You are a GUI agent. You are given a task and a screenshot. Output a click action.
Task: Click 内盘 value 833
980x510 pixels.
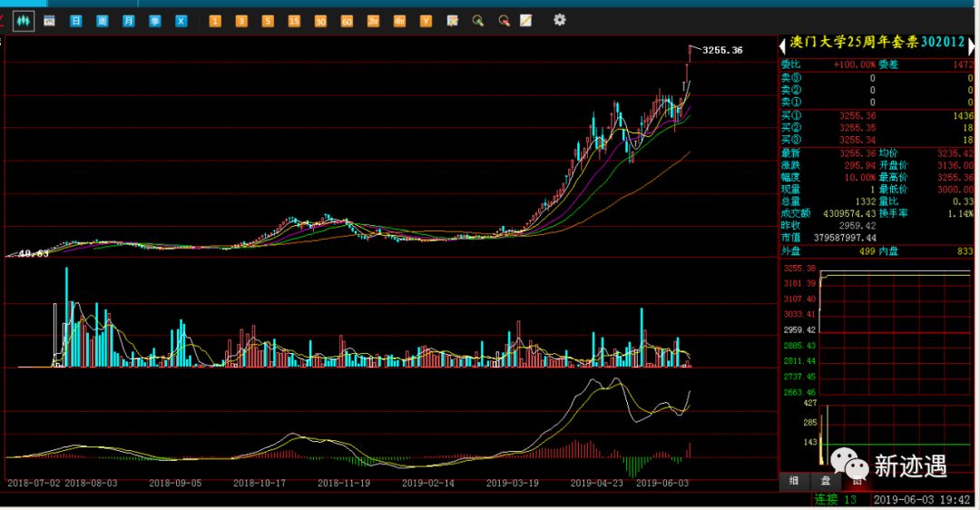pyautogui.click(x=965, y=251)
